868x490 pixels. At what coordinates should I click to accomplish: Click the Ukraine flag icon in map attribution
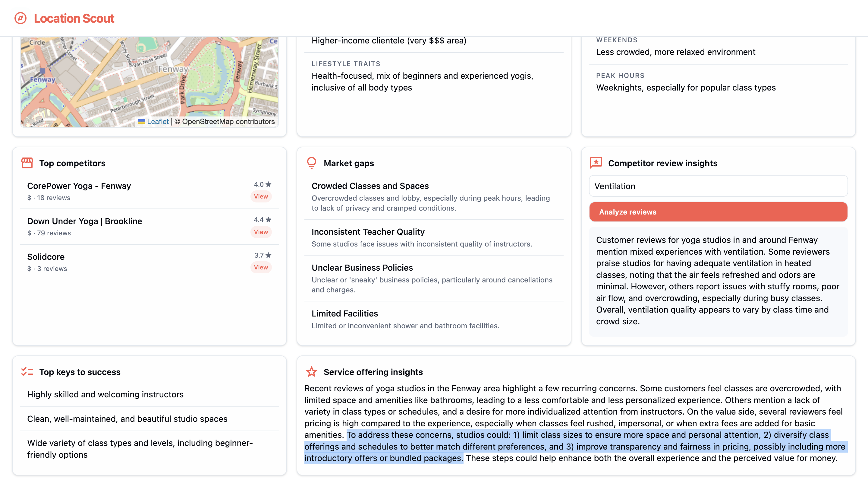coord(142,122)
